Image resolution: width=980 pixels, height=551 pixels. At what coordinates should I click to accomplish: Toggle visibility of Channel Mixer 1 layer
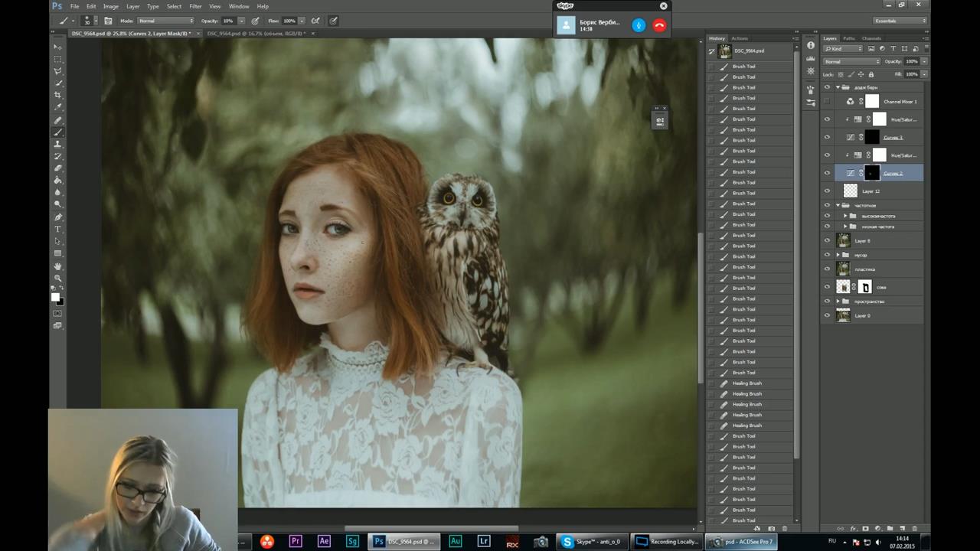click(827, 102)
